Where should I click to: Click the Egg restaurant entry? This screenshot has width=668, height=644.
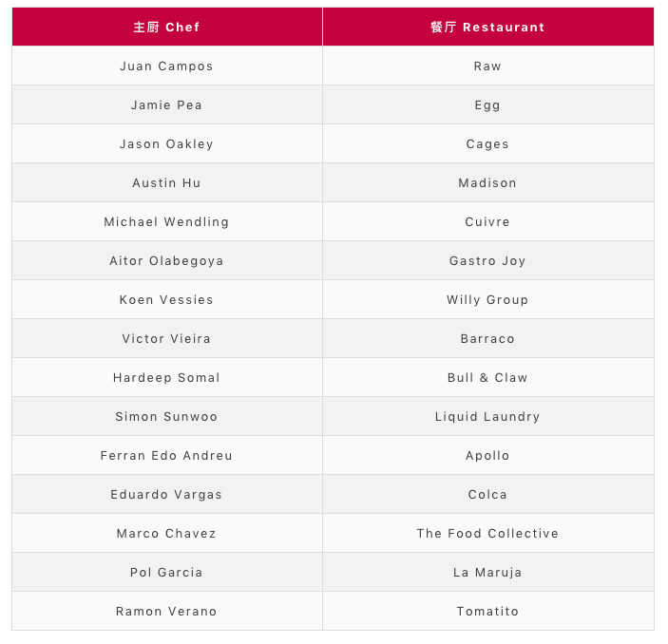click(487, 105)
